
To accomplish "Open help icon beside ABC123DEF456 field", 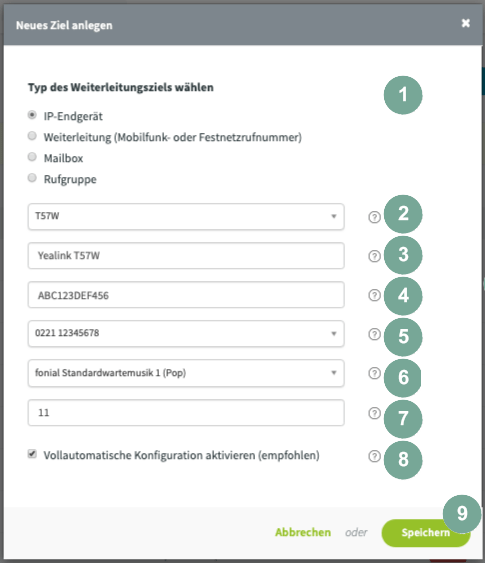I will pyautogui.click(x=374, y=295).
